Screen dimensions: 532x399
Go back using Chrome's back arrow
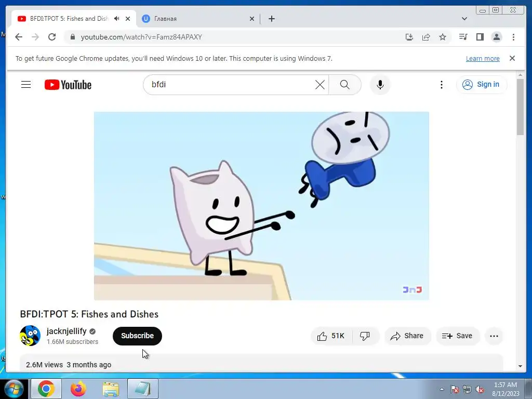tap(19, 37)
